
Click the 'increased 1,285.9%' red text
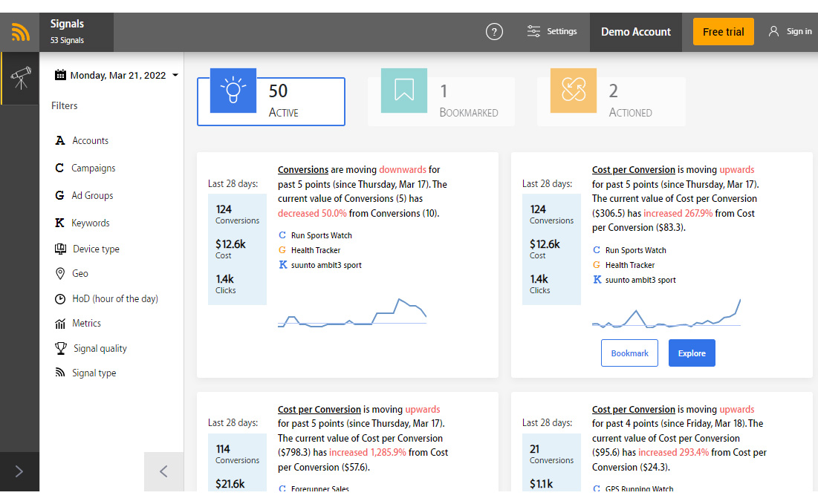point(367,452)
